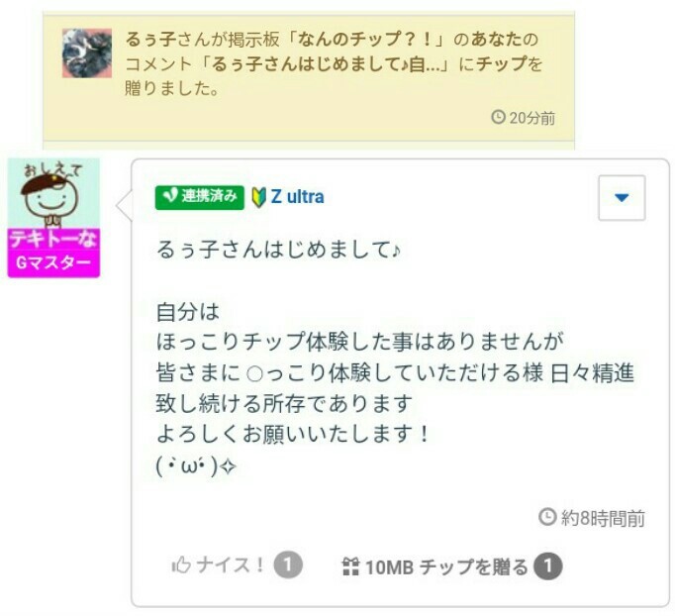675x616 pixels.
Task: Click the green 連携済み badge
Action: click(200, 197)
